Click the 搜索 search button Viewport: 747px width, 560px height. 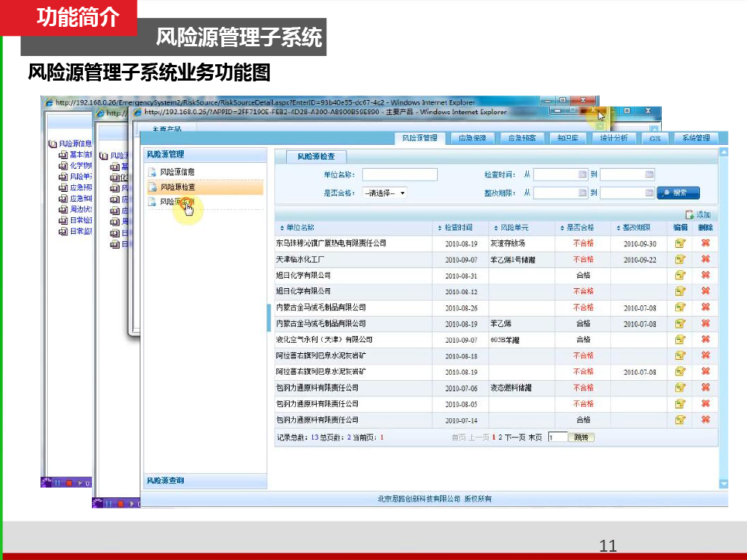pos(678,193)
